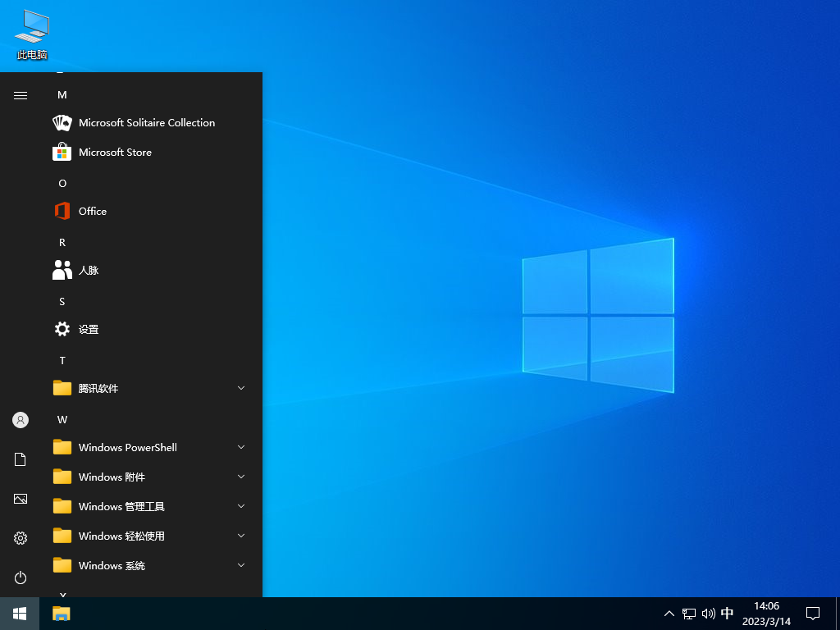Open the user account avatar

(21, 420)
